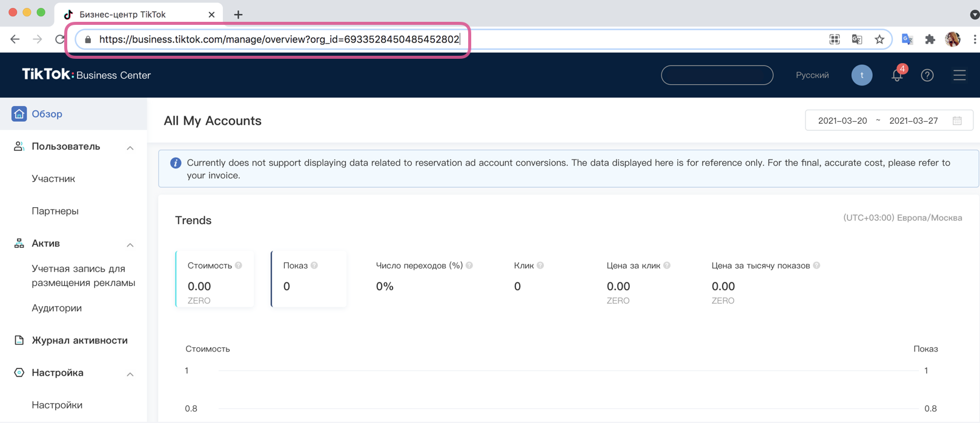Screen dimensions: 980x423
Task: Go to Партнеры in sidebar
Action: 55,211
